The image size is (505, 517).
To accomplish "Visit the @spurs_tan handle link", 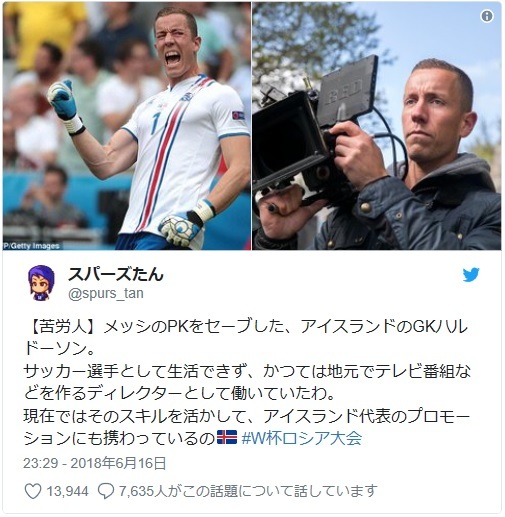I will pos(106,293).
